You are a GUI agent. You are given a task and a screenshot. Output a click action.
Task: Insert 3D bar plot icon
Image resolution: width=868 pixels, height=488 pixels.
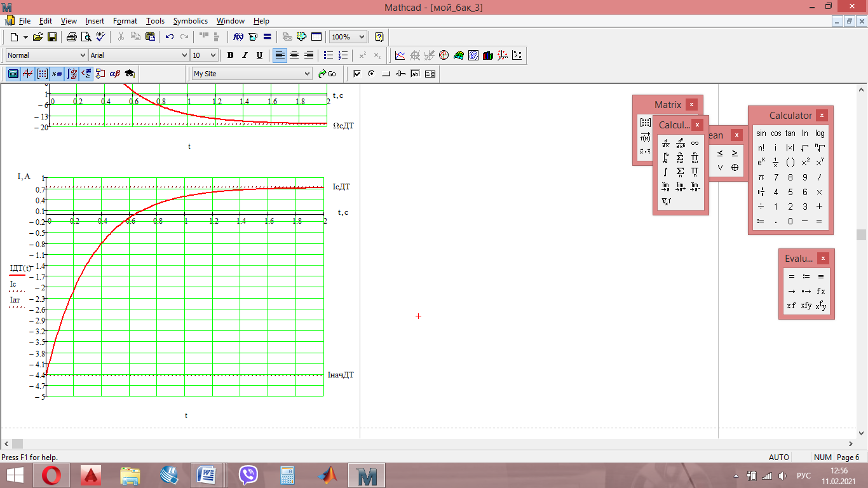pos(488,55)
